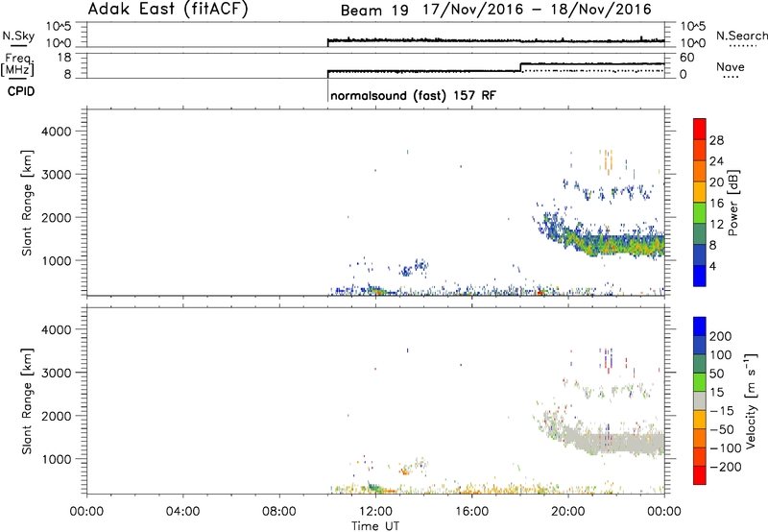Image resolution: width=768 pixels, height=532 pixels.
Task: Click the '-15' Velocity colorbar label
Action: 722,411
